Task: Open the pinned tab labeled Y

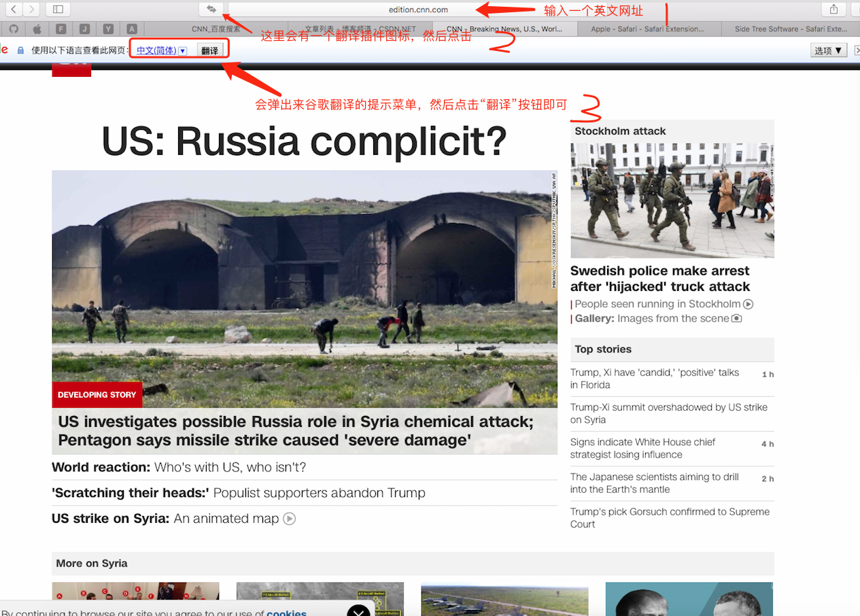Action: click(108, 29)
